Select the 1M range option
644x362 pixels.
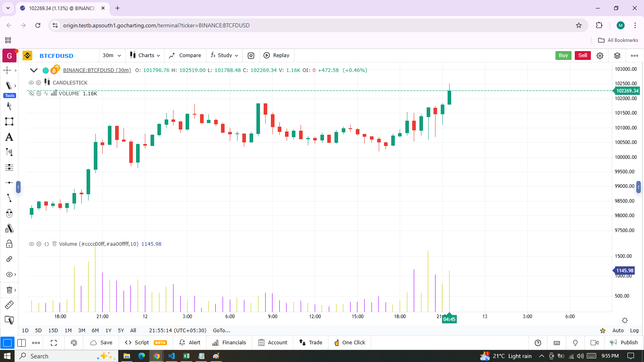(x=68, y=331)
